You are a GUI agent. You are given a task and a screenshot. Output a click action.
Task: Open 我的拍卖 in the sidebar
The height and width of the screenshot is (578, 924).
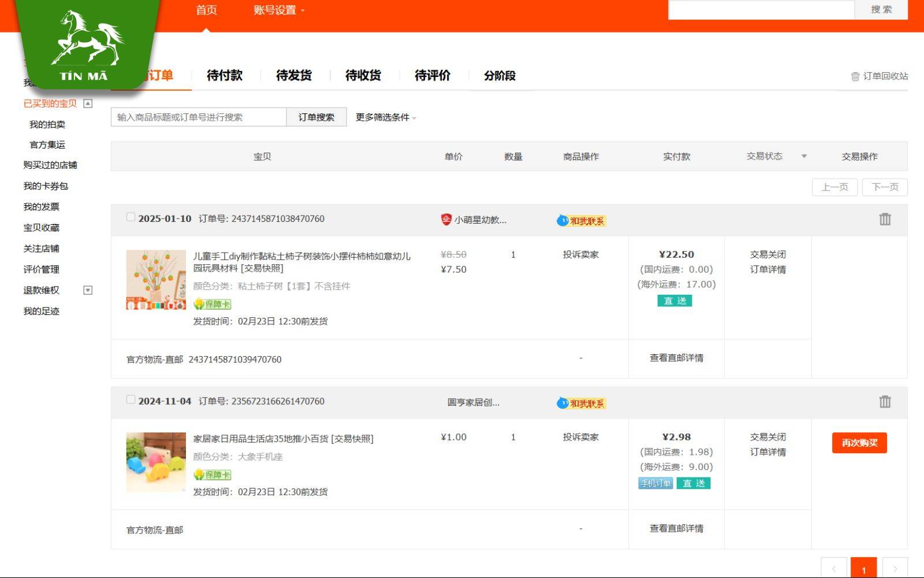[47, 124]
